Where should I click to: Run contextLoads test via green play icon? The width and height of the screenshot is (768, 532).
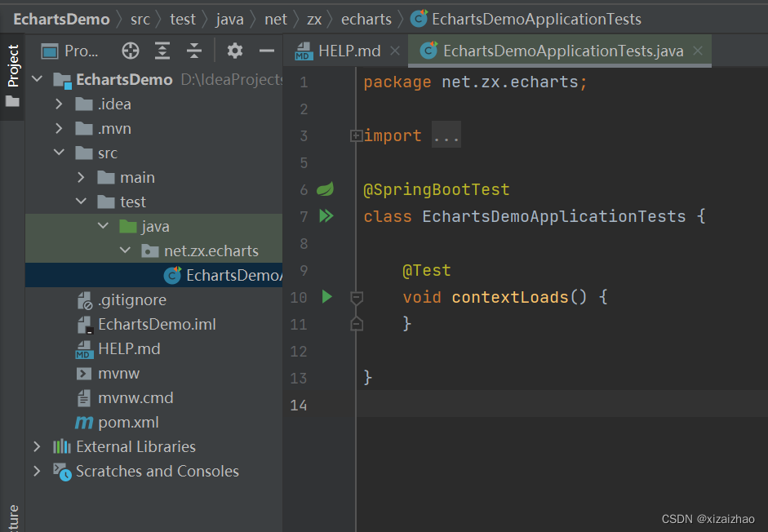click(x=326, y=296)
